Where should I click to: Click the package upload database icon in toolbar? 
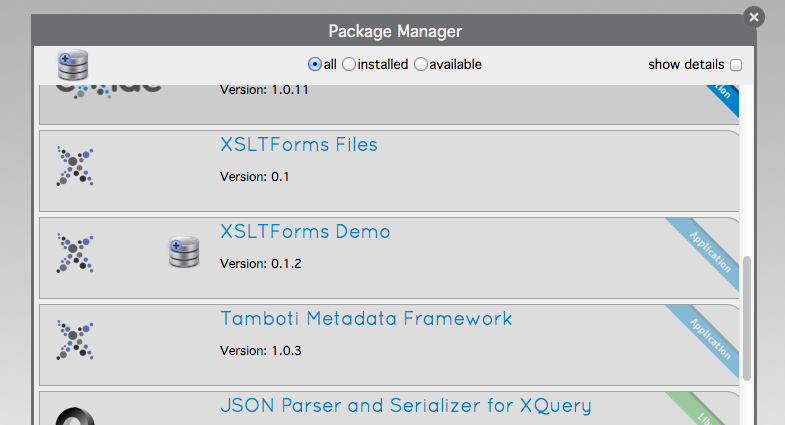click(x=74, y=65)
